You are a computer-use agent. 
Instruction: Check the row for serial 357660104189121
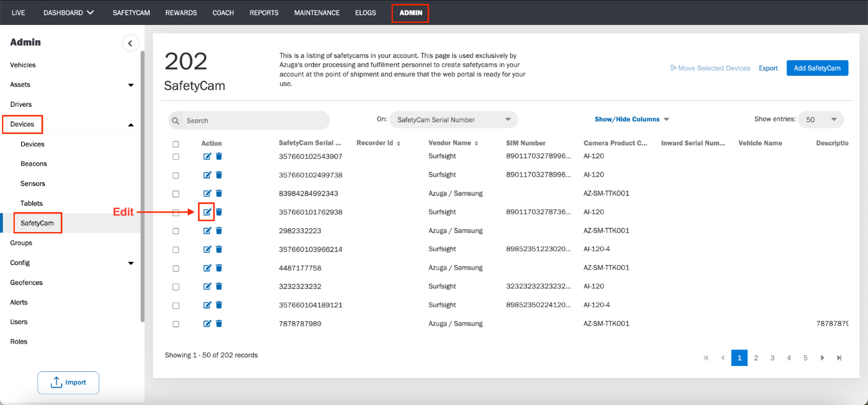click(176, 306)
